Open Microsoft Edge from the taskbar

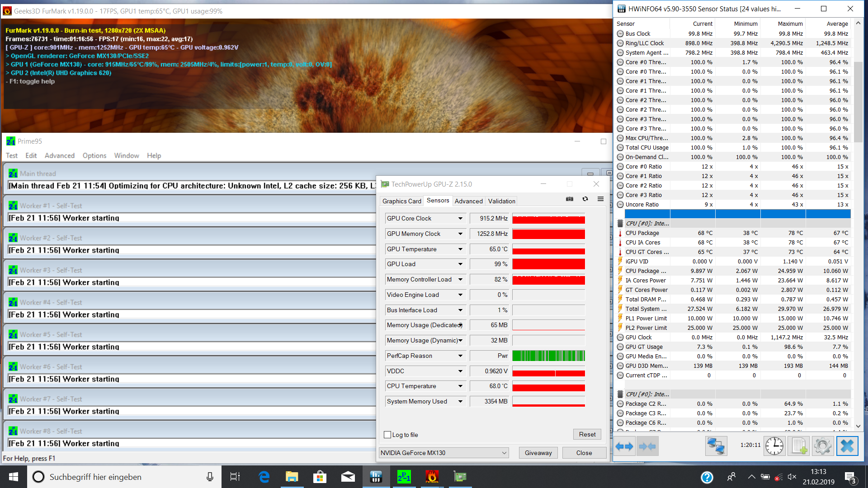point(264,477)
